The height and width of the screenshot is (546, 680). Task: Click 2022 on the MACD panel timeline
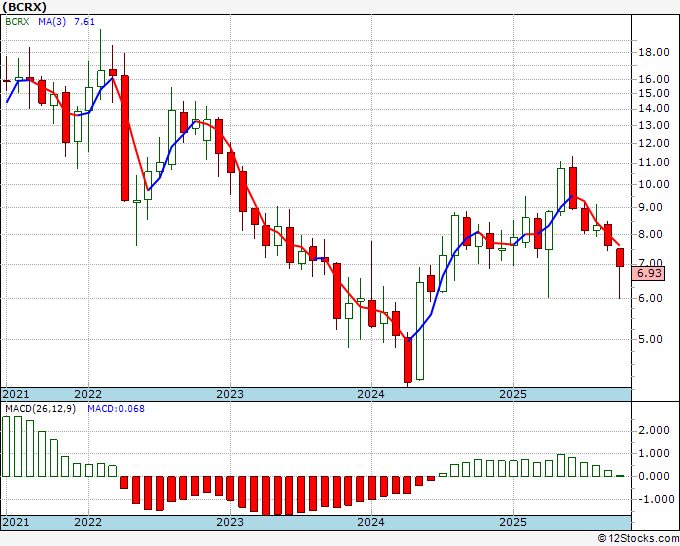coord(88,522)
